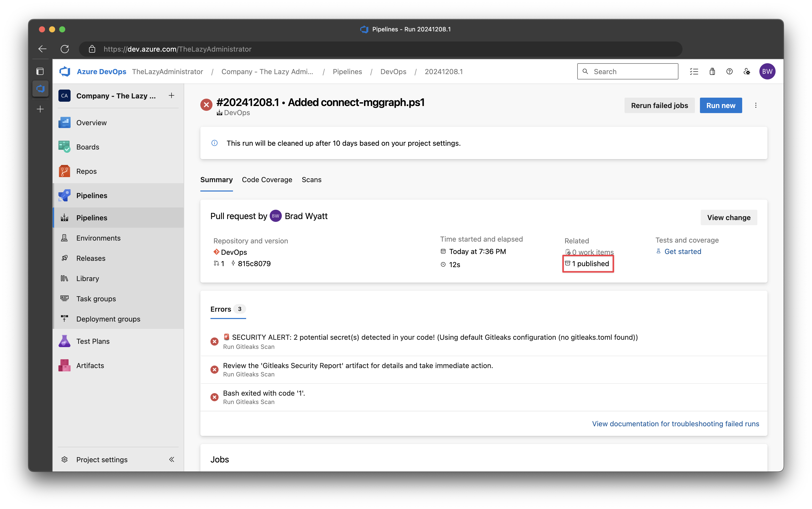Click the plus icon beside project name
Screen dimensions: 812x509
[x=171, y=96]
